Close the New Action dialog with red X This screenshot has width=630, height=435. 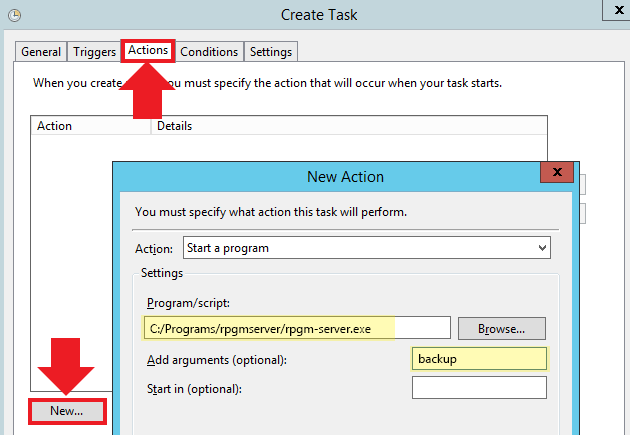pos(556,174)
